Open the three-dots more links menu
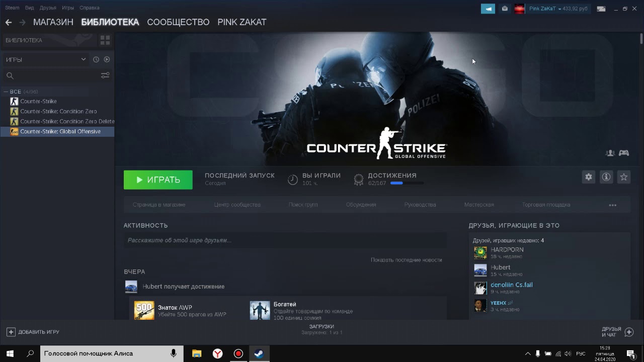The height and width of the screenshot is (362, 644). [613, 205]
